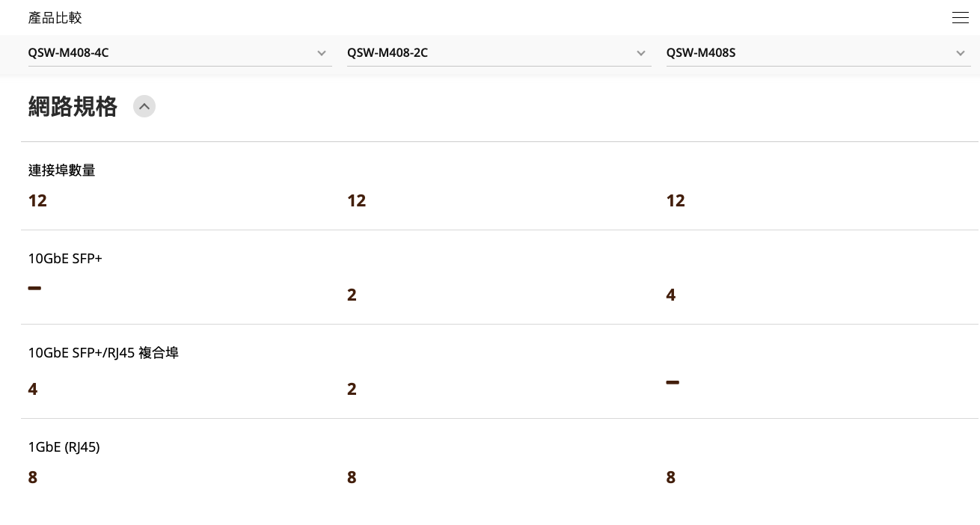This screenshot has height=525, width=980.
Task: Open the QSW-M408-2C product dropdown
Action: 498,53
